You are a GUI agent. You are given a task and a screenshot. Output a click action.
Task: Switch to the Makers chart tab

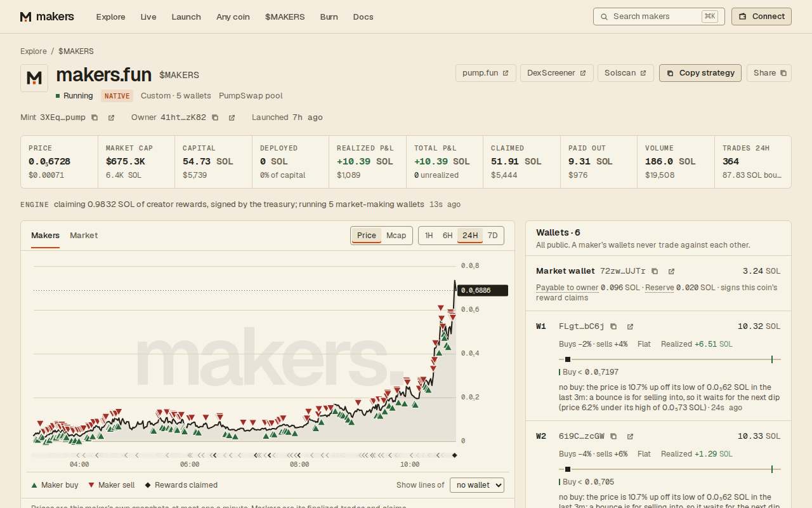pos(45,236)
